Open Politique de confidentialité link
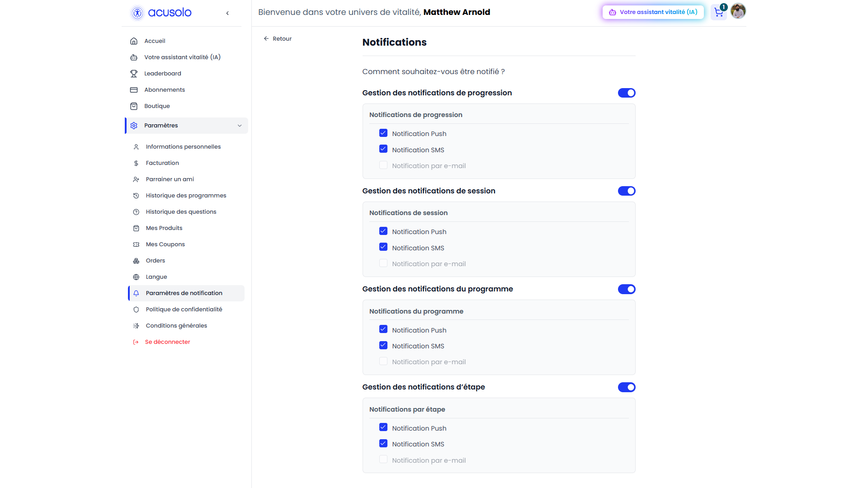This screenshot has width=868, height=488. (x=184, y=310)
